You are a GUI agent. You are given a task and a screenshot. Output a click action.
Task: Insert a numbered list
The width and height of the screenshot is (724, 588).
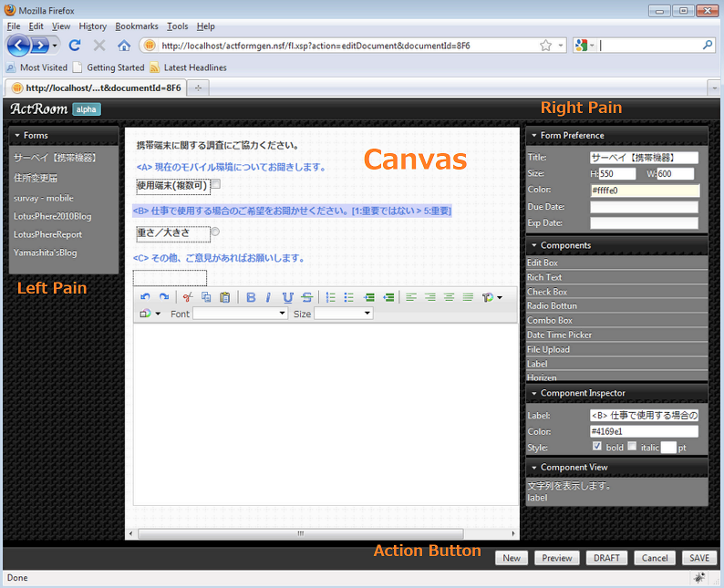pos(331,297)
